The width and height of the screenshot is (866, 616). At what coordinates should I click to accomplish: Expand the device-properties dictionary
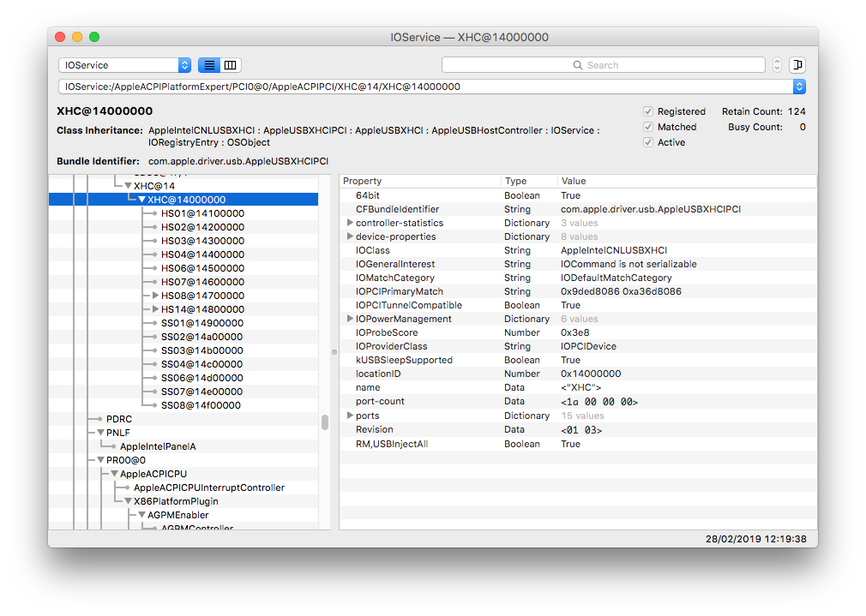(350, 236)
